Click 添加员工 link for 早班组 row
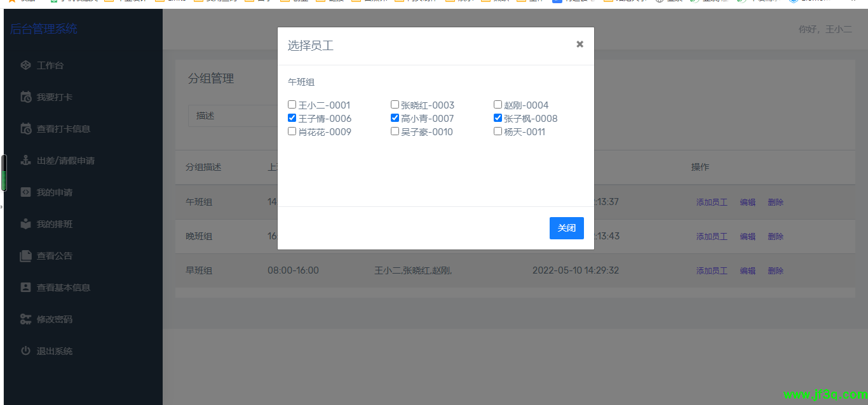This screenshot has width=868, height=405. click(711, 271)
